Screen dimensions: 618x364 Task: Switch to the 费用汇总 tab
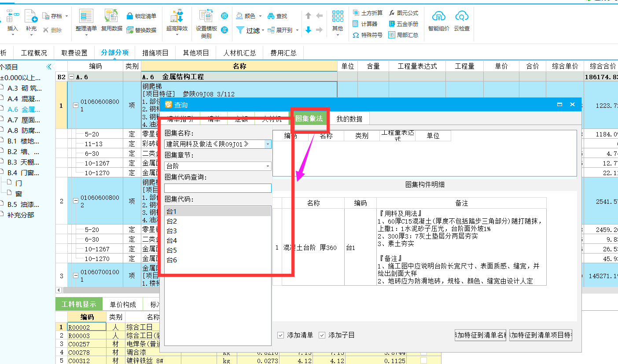tap(283, 53)
